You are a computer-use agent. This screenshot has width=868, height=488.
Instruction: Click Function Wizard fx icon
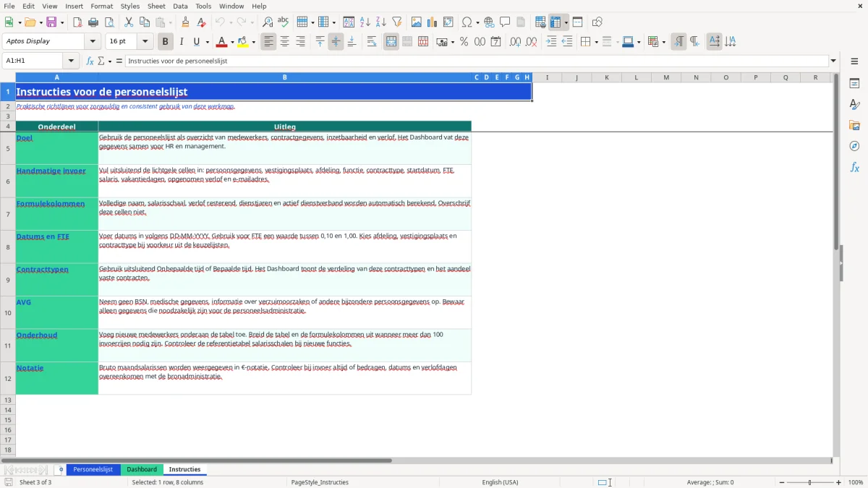click(x=90, y=61)
